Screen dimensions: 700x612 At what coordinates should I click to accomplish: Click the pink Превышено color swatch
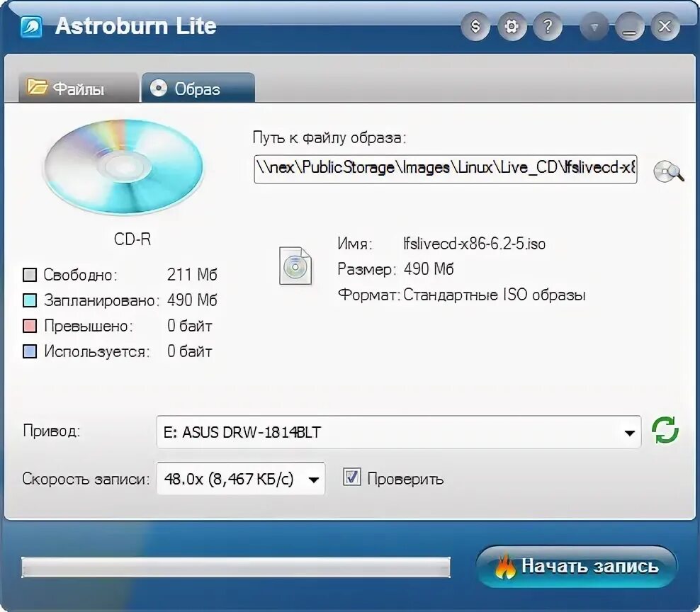[30, 326]
